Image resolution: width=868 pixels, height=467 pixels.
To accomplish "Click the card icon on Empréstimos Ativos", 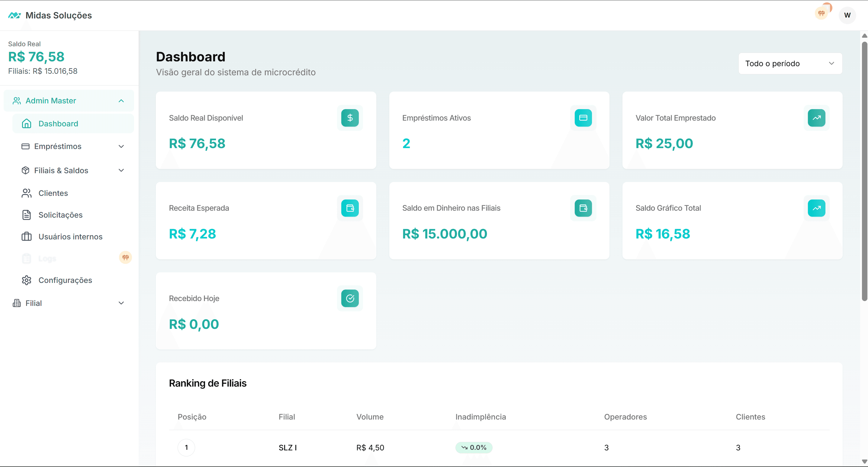I will click(x=583, y=118).
